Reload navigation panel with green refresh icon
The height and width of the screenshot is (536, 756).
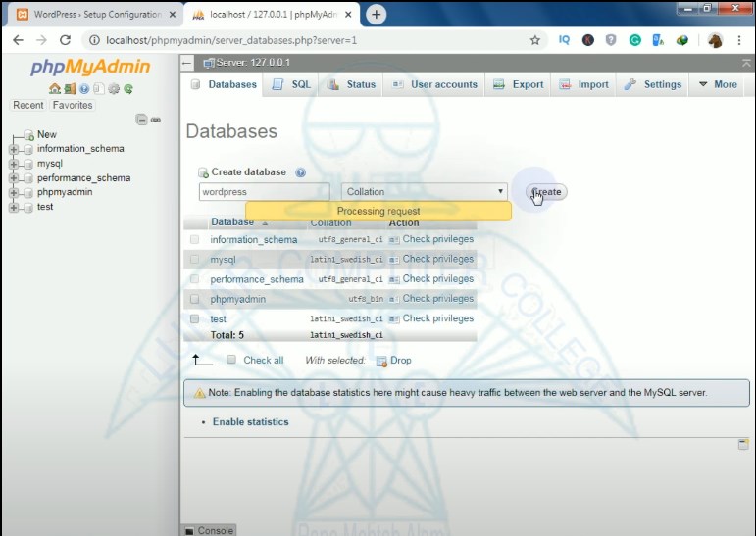(128, 89)
